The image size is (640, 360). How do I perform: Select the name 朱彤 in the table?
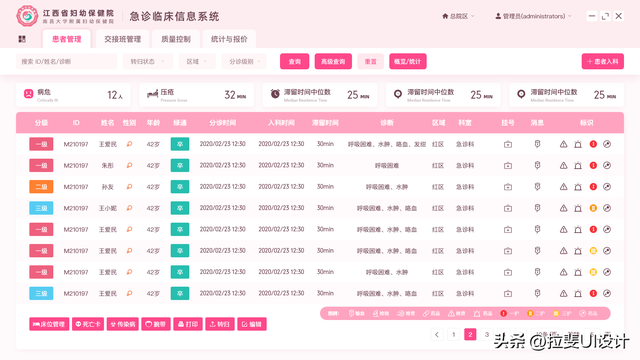click(x=107, y=165)
